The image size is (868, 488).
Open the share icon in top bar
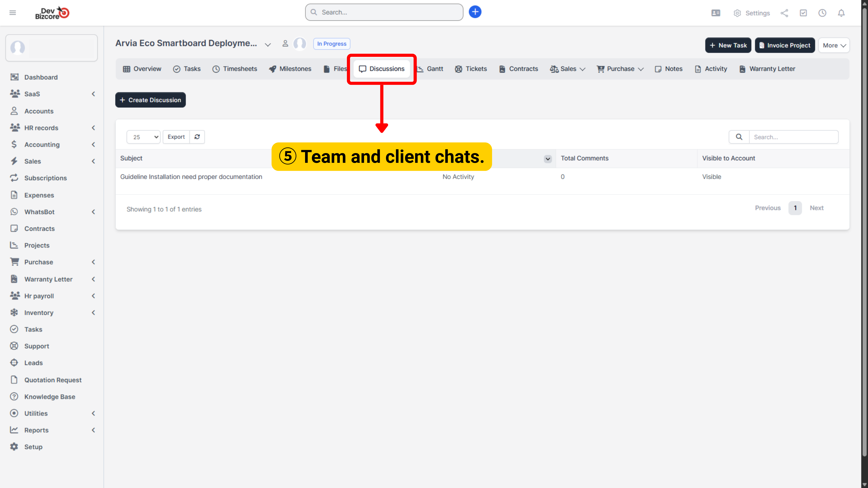[784, 13]
